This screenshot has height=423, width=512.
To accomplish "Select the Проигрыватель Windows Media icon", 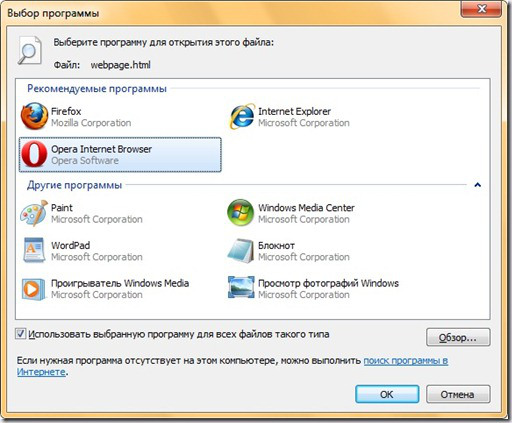I will (x=33, y=289).
